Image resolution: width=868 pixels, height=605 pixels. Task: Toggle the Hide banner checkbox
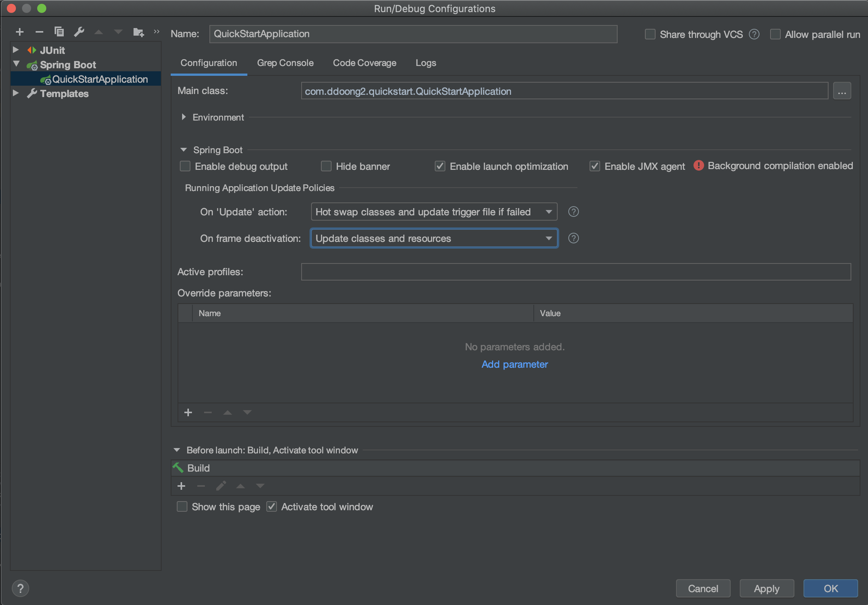click(x=326, y=166)
